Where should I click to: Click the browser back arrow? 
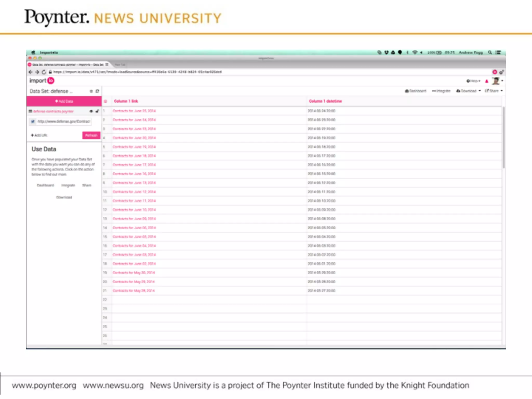tap(30, 72)
